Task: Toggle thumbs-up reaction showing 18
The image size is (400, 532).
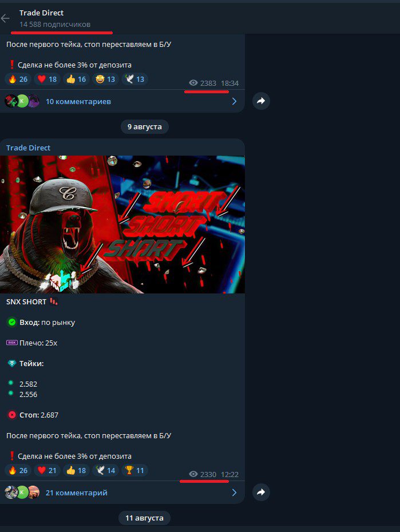Action: click(76, 470)
